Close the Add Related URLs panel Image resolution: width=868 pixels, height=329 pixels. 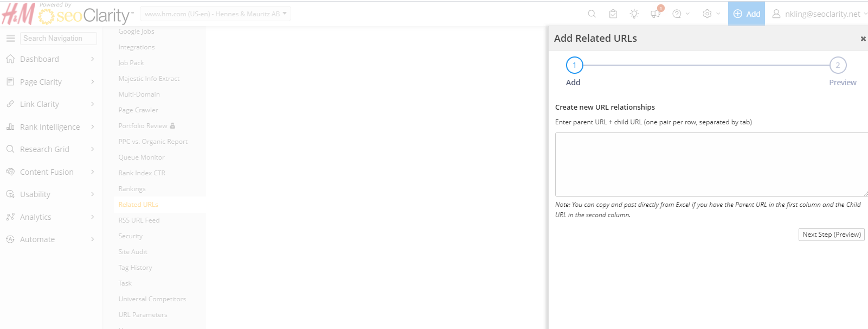pyautogui.click(x=863, y=39)
